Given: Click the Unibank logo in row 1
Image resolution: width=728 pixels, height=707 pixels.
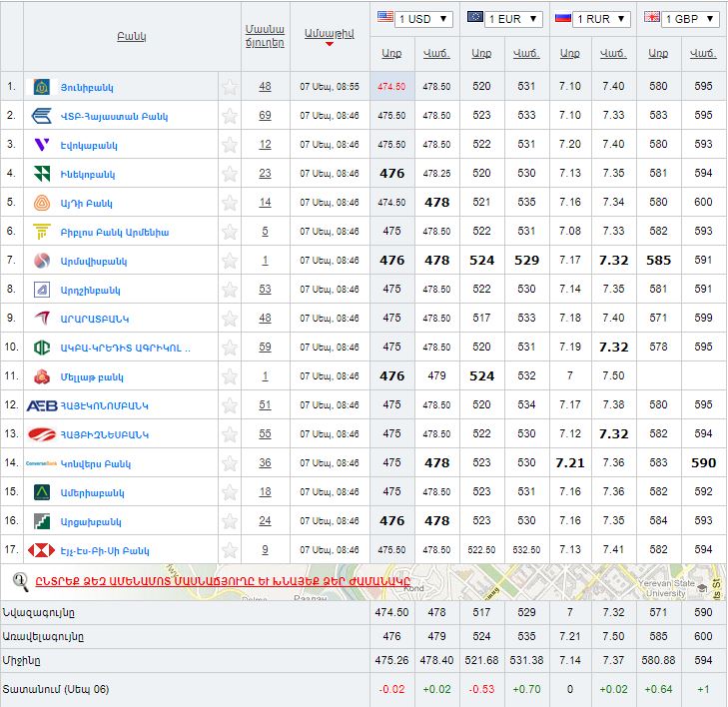Looking at the screenshot, I should pos(42,87).
